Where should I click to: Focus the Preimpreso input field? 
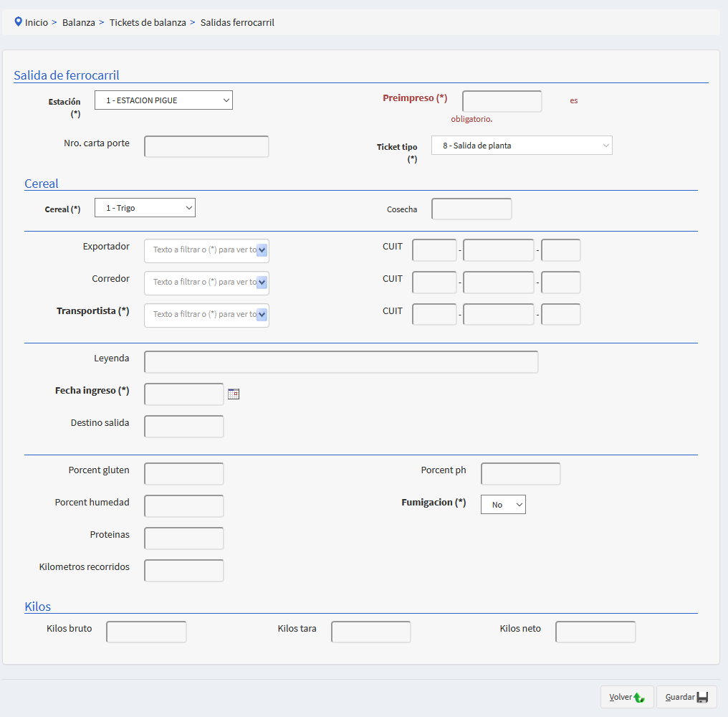tap(502, 102)
